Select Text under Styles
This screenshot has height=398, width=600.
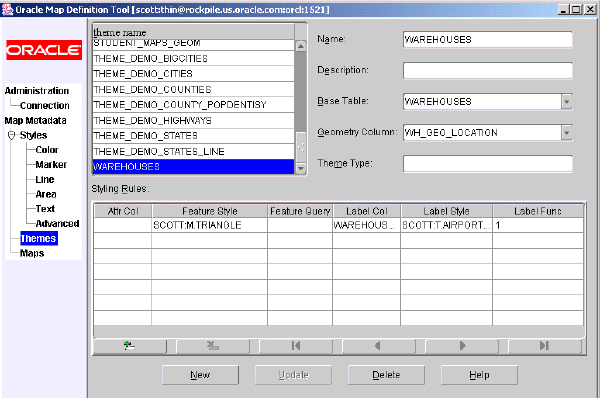coord(45,209)
